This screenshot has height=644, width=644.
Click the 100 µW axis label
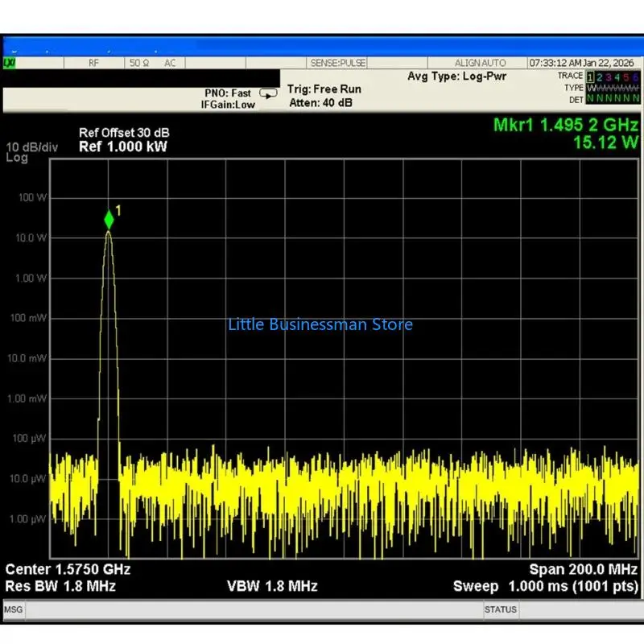pos(29,438)
